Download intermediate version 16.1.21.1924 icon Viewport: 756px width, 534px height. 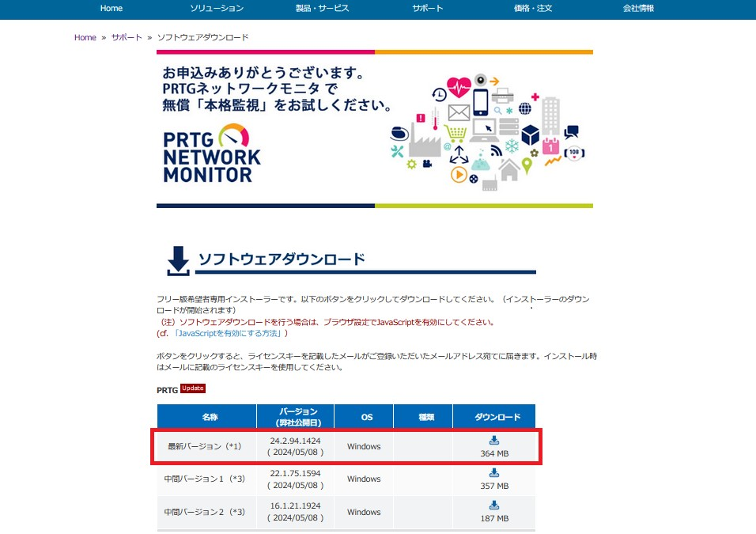click(494, 505)
